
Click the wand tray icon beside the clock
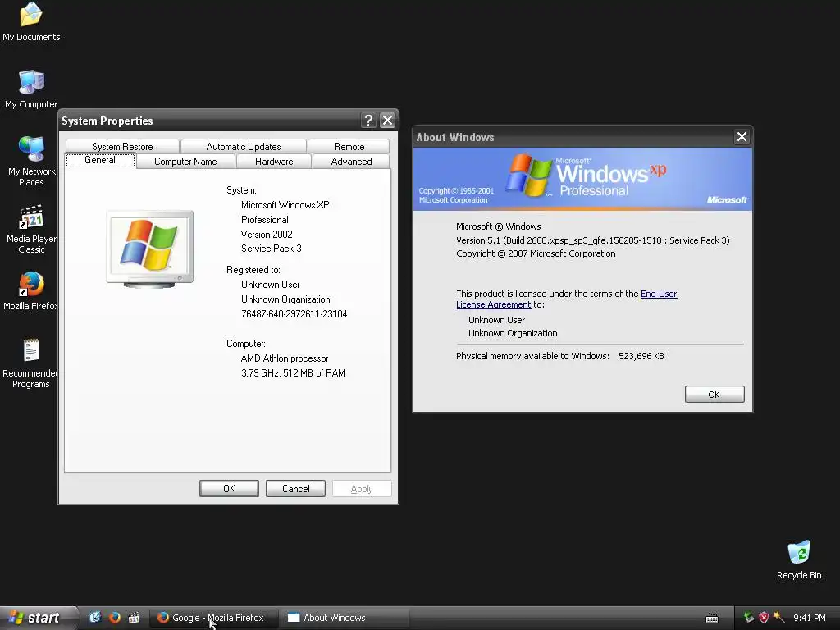tap(779, 618)
